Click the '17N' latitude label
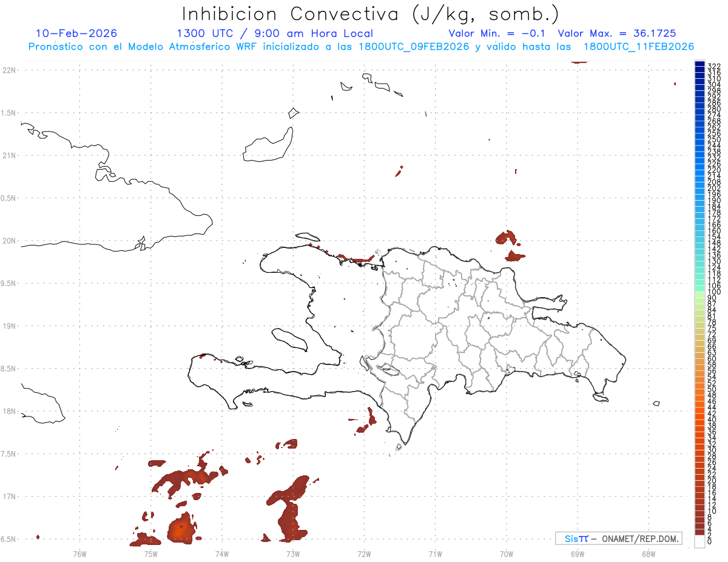Screen dimensions: 728x562 [x=9, y=497]
